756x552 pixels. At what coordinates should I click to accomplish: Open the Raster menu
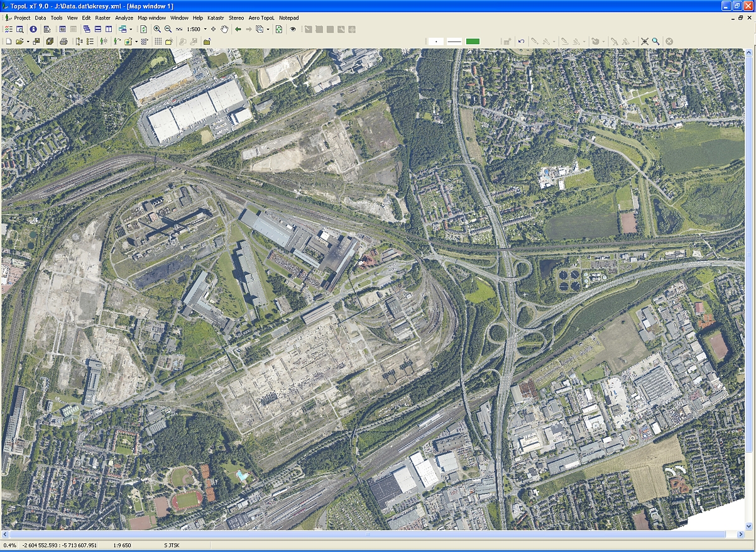coord(103,18)
